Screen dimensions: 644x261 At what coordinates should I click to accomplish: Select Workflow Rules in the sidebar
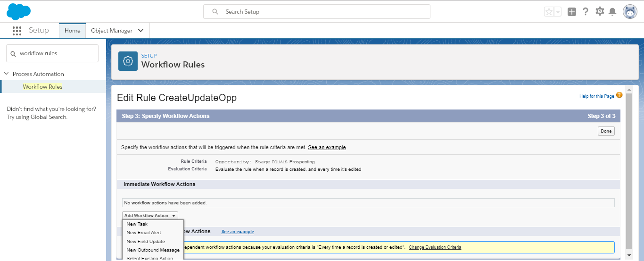pyautogui.click(x=42, y=87)
